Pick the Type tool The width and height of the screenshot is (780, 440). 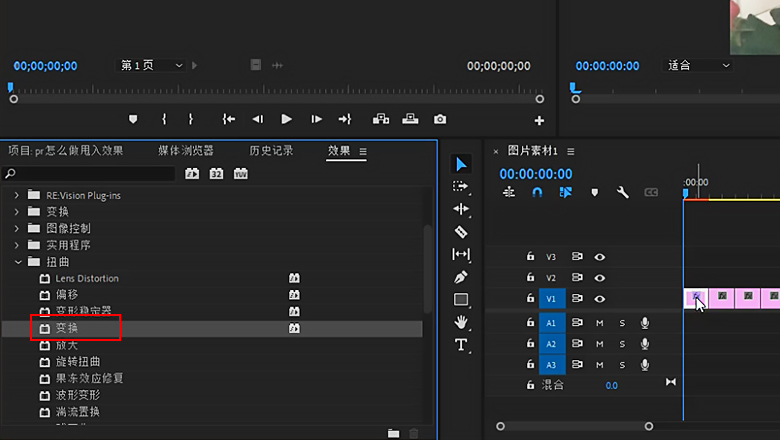(461, 345)
